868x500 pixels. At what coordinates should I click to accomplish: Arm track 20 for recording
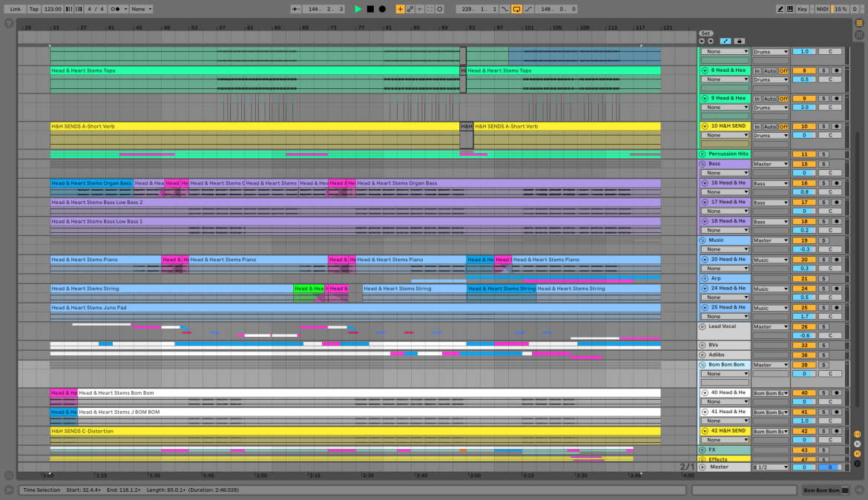pyautogui.click(x=836, y=260)
